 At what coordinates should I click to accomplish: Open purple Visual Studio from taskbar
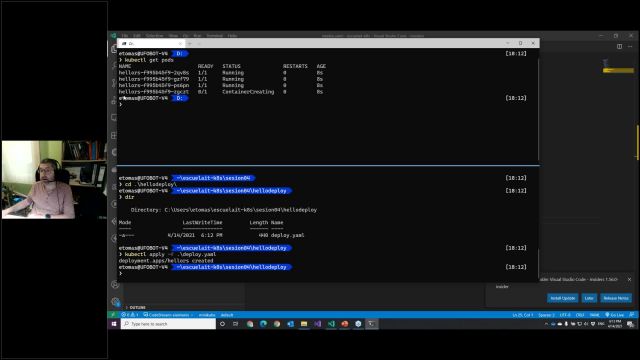(318, 324)
